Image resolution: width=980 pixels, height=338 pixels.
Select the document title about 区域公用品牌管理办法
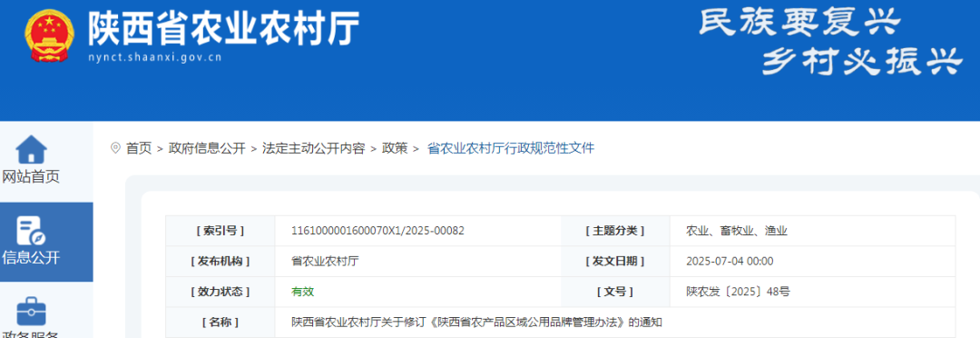[476, 323]
